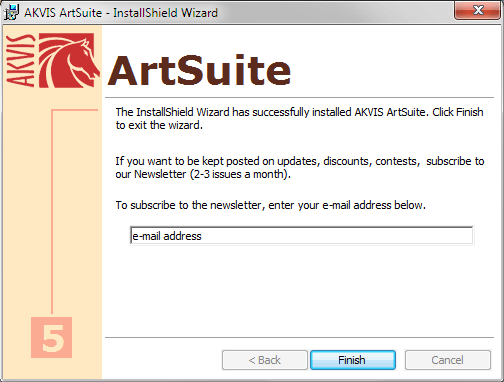Click the vertical progress line in the sidebar

pyautogui.click(x=52, y=212)
